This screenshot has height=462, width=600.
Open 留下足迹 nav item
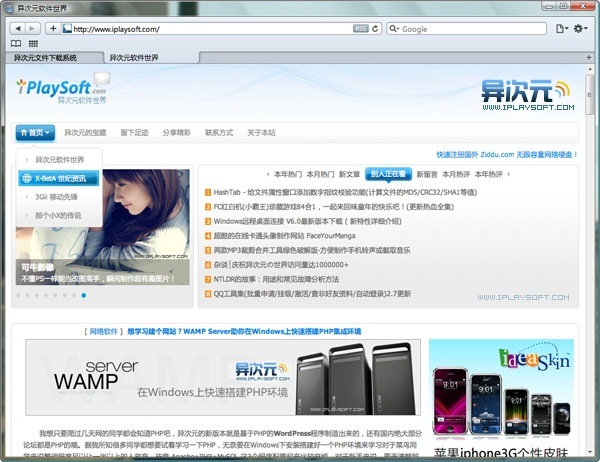[134, 133]
